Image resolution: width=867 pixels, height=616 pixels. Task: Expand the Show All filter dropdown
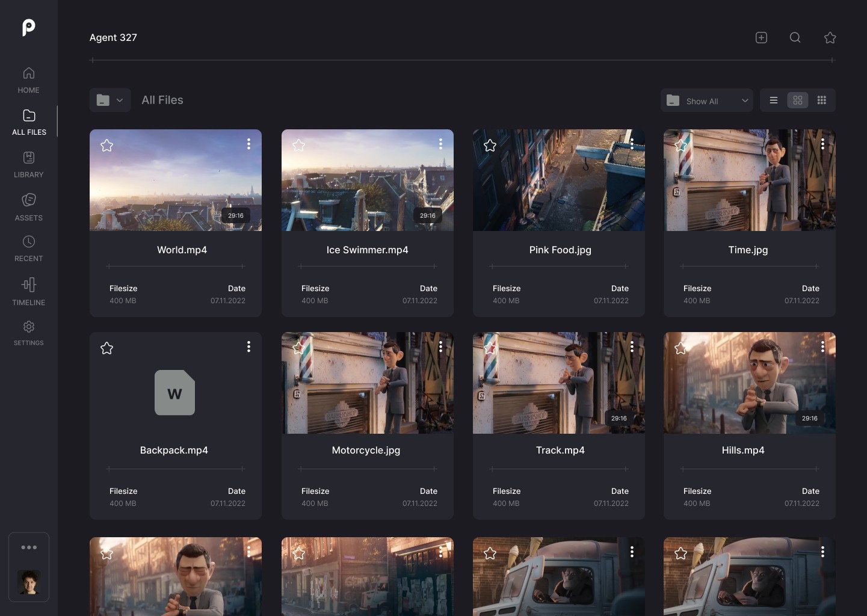pos(707,100)
